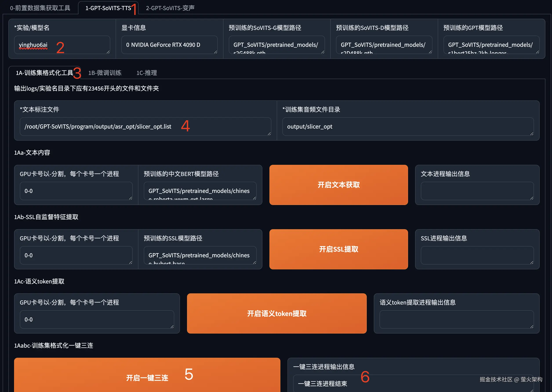This screenshot has height=392, width=552.
Task: Grab resize handle of 文本标注文件 textarea
Action: pos(269,134)
